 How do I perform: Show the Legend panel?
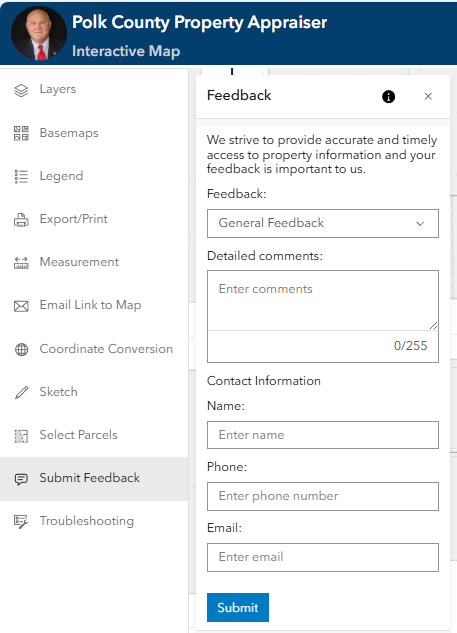click(x=94, y=176)
